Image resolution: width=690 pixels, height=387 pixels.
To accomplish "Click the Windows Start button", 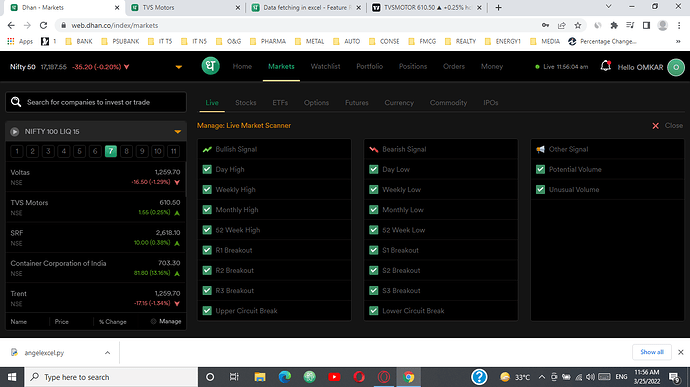I will point(12,377).
